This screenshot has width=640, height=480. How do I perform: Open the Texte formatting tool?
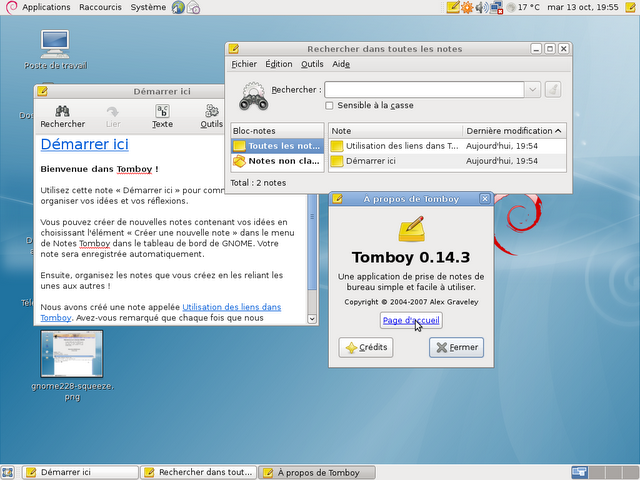(162, 117)
